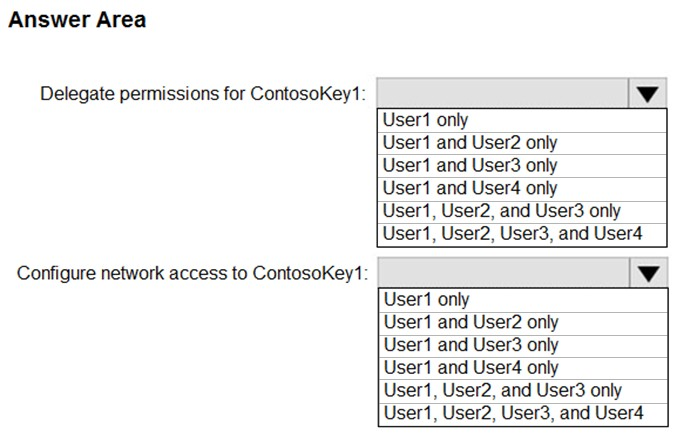Image resolution: width=677 pixels, height=434 pixels.
Task: Open the Delegate permissions dropdown arrow
Action: [647, 93]
